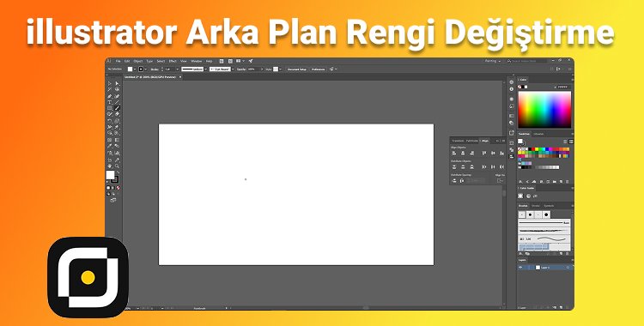Screen dimensions: 644x326
Task: Switch to the Pathfinder tab
Action: [x=472, y=141]
